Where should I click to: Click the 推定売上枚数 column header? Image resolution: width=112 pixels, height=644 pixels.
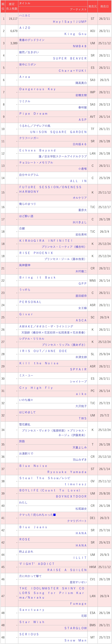(x=12, y=6)
